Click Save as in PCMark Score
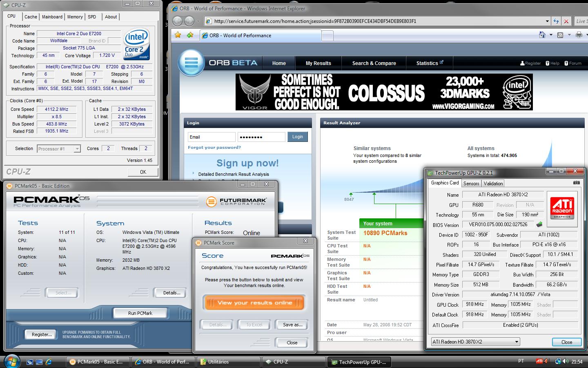 pyautogui.click(x=292, y=325)
